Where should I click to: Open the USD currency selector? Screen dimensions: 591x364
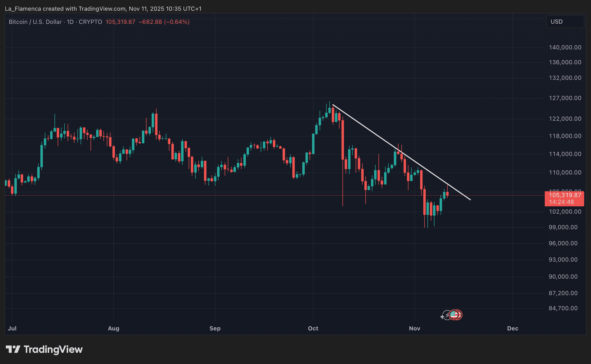565,22
